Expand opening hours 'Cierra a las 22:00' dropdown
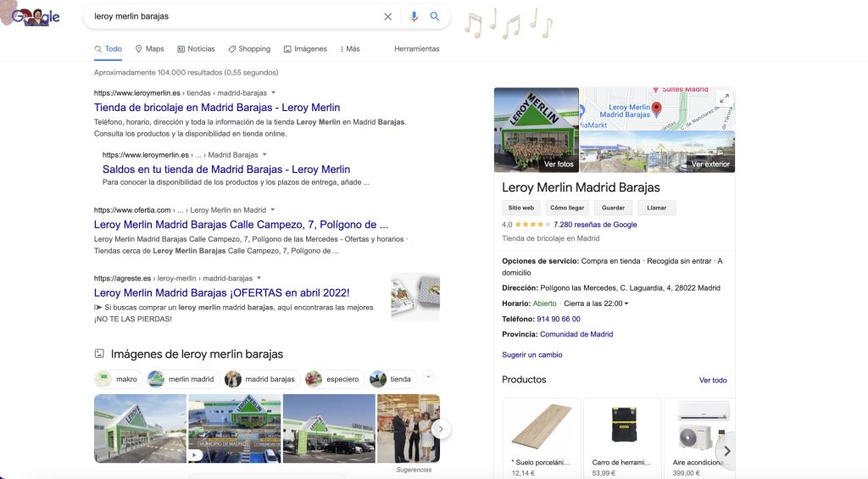This screenshot has height=479, width=868. 596,304
